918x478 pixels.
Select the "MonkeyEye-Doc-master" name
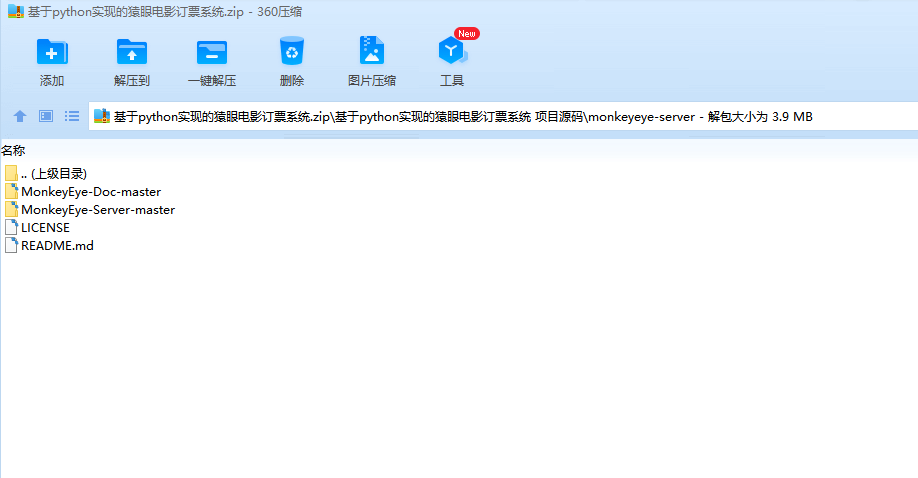[91, 192]
